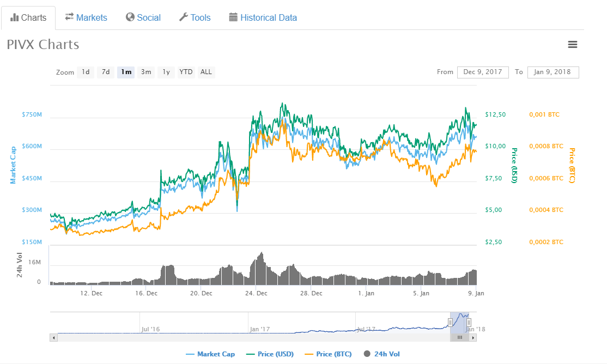
Task: Click the left handle of navigator range
Action: [x=450, y=322]
